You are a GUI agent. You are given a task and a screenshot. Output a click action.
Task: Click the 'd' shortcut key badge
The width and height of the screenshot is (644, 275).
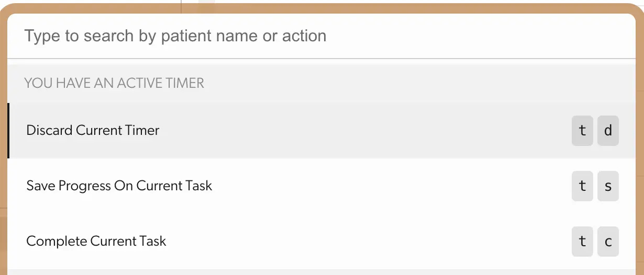(x=608, y=131)
